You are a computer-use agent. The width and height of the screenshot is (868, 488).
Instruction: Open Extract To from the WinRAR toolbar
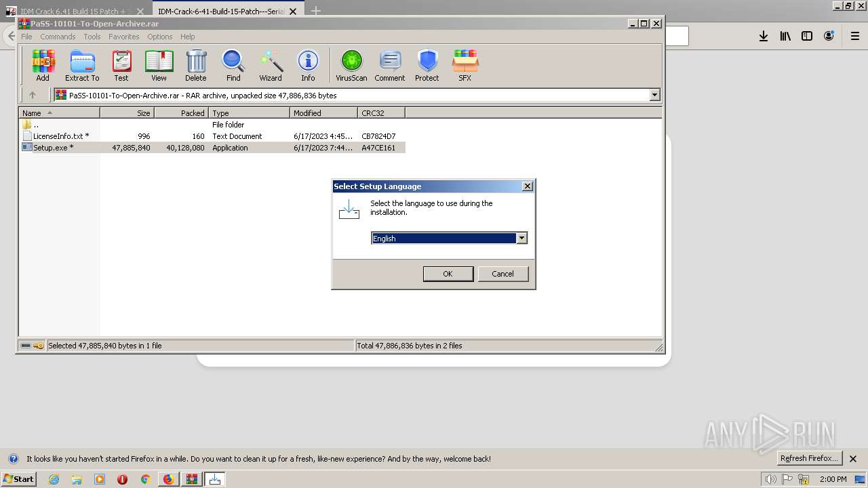coord(82,66)
